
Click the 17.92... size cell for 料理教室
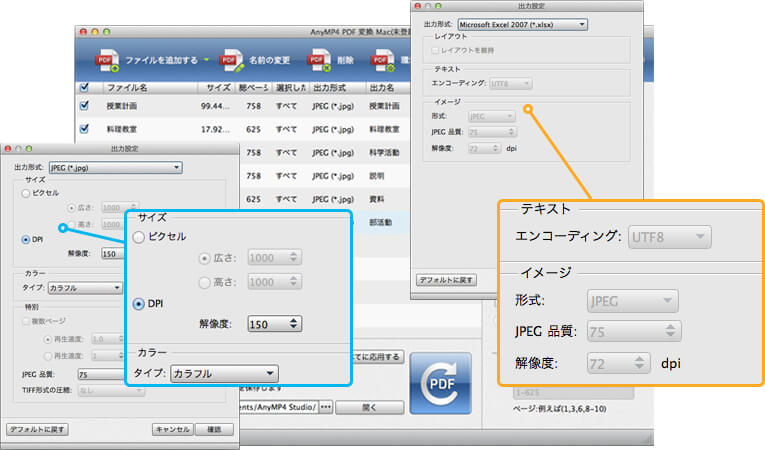(x=215, y=129)
